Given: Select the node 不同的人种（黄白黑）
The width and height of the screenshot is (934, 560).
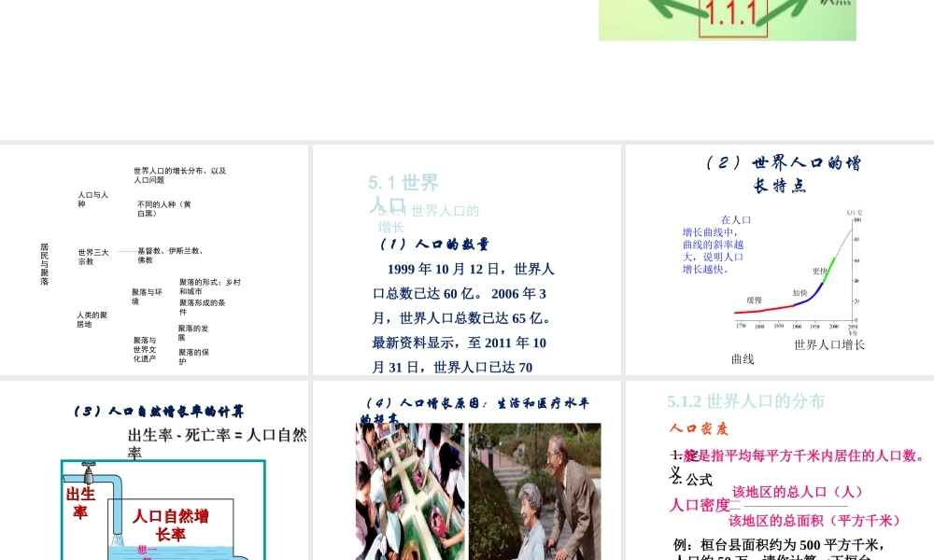Looking at the screenshot, I should (164, 209).
